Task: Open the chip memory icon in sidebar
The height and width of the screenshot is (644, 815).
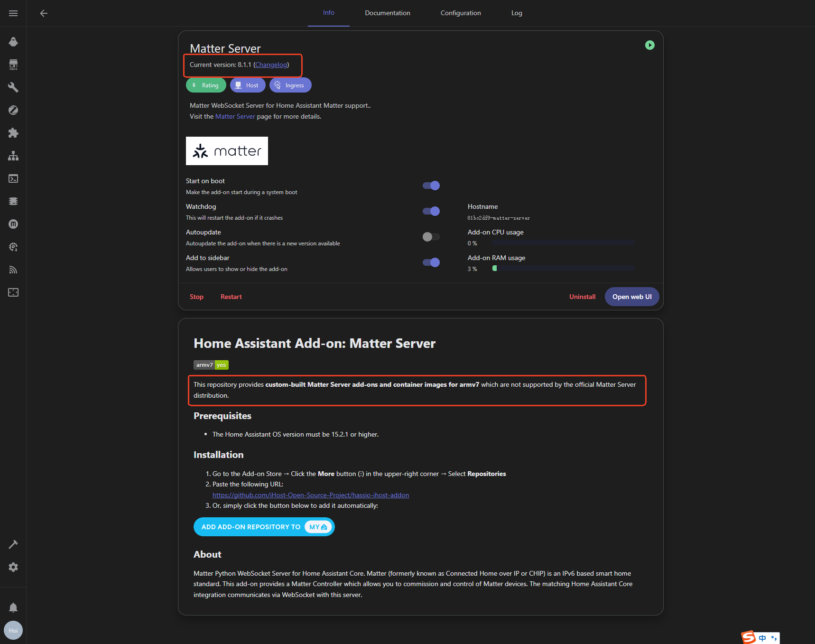Action: [13, 201]
